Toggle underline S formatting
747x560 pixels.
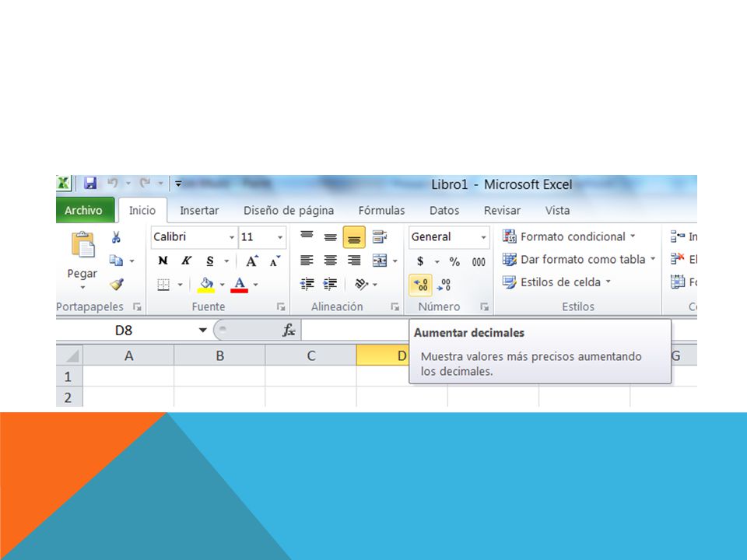point(210,261)
